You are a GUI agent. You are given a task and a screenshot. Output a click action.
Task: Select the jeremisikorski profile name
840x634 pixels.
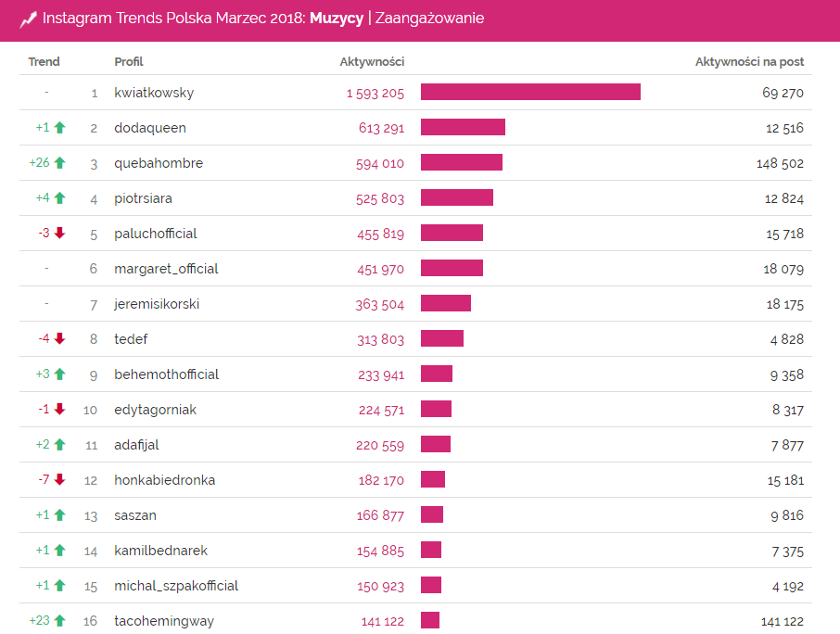click(x=157, y=304)
